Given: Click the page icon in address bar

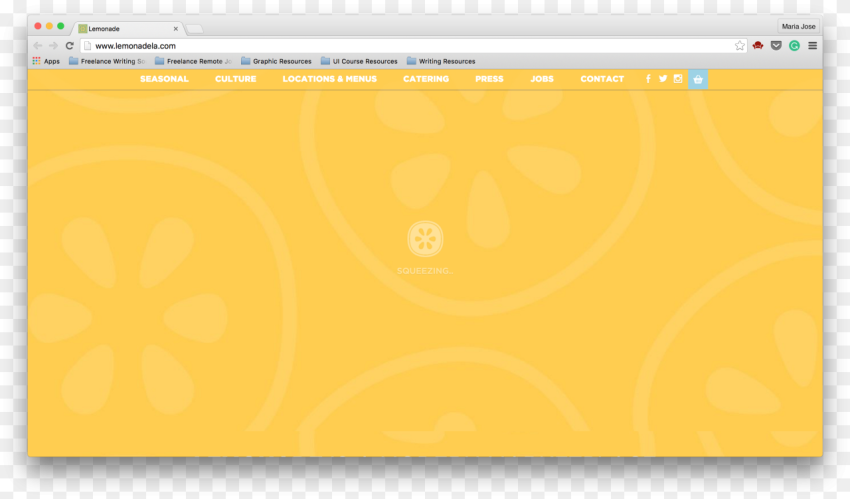Looking at the screenshot, I should coord(87,46).
